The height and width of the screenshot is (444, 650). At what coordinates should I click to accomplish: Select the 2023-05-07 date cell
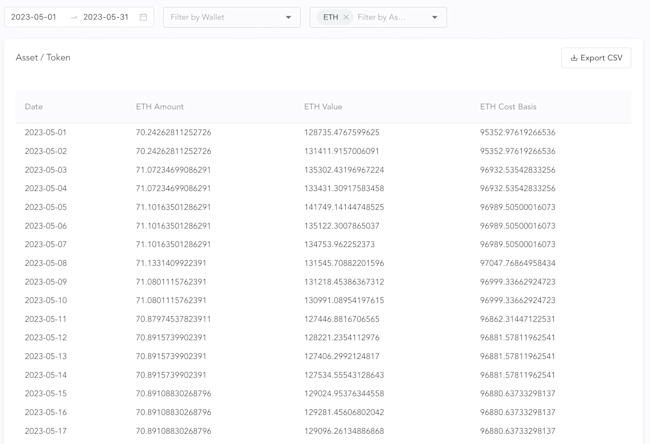click(46, 244)
